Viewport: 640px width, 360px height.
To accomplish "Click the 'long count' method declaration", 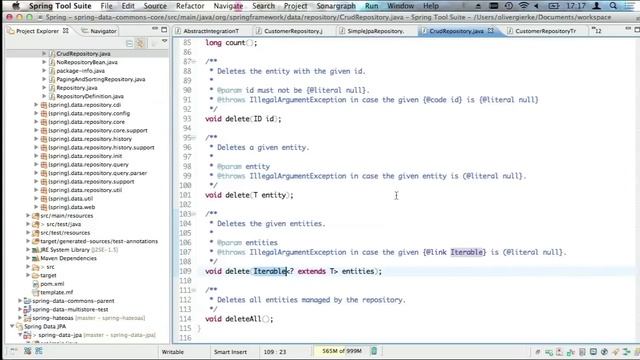I will tap(231, 42).
